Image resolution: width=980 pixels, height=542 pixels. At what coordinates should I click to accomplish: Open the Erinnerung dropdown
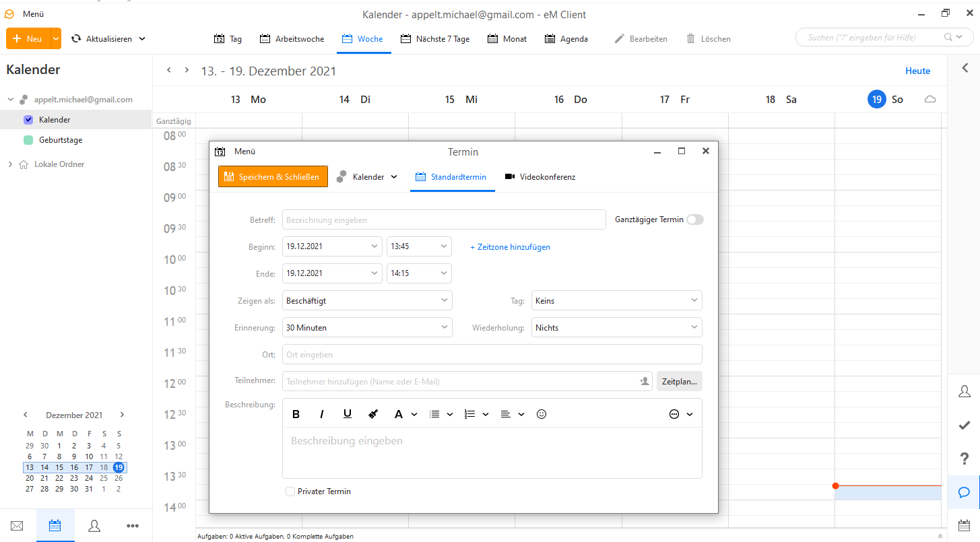pos(367,328)
